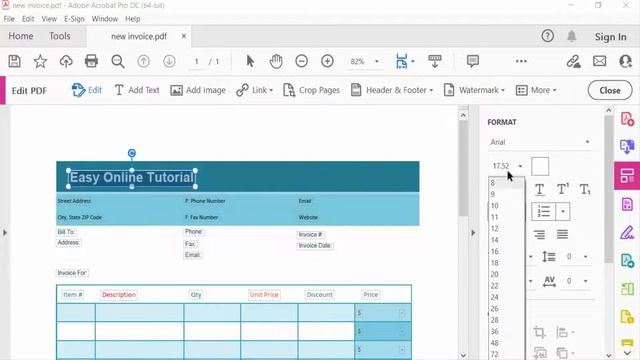This screenshot has width=640, height=360.
Task: Open the 17.52 font size dropdown
Action: tap(520, 166)
